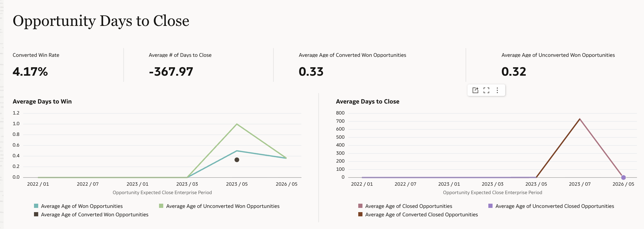Screen dimensions: 644x229
Task: Click Average Age of Closed Opportunities legend swatch
Action: 360,206
